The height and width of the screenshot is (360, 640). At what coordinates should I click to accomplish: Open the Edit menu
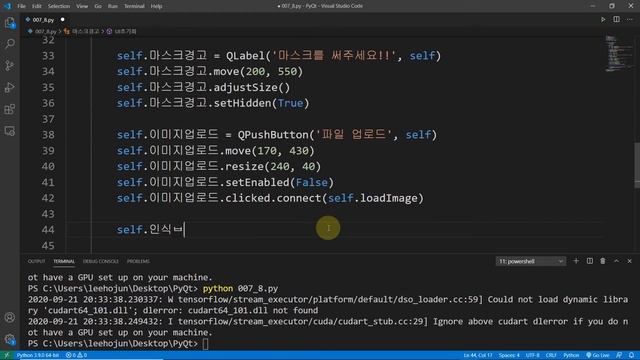[x=37, y=6]
